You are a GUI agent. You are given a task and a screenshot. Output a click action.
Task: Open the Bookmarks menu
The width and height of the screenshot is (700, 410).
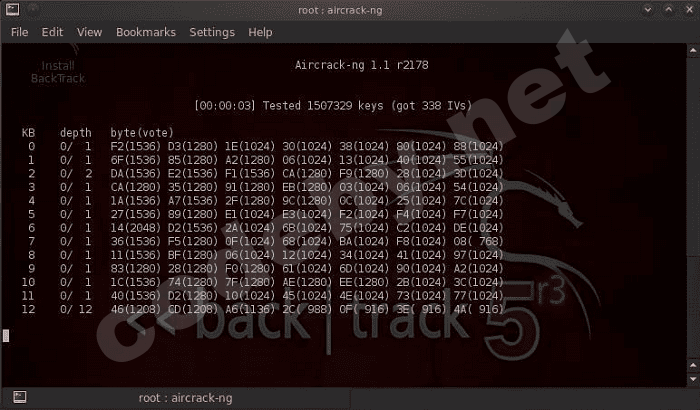[146, 32]
